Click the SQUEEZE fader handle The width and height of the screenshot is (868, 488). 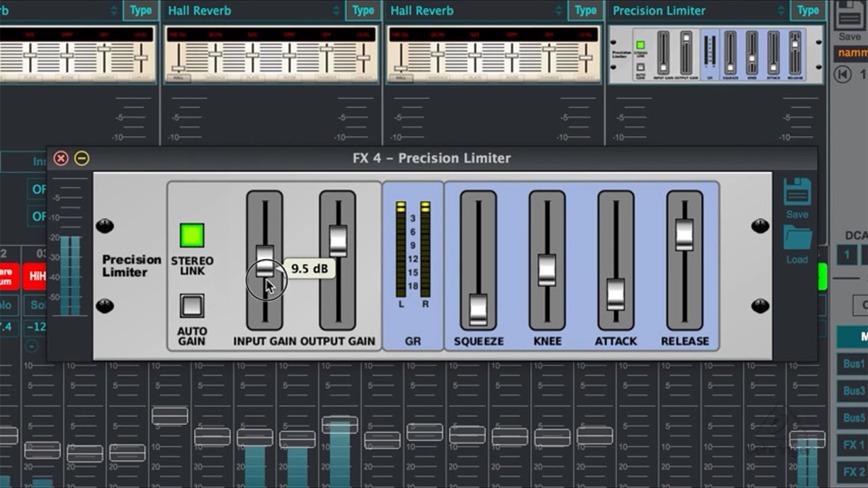[x=478, y=310]
